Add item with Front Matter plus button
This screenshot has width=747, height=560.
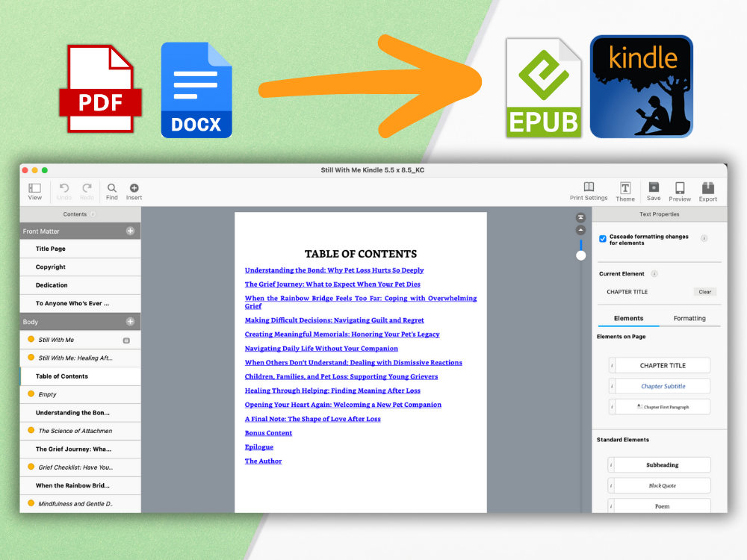point(130,231)
